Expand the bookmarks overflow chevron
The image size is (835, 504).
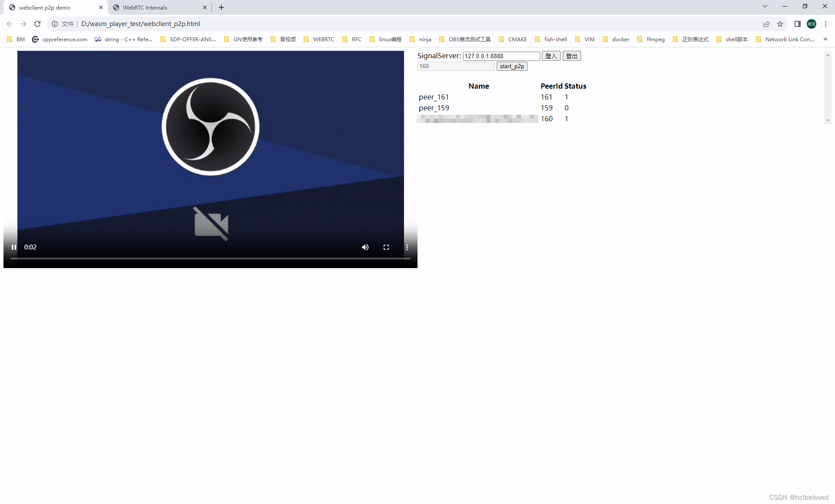[826, 39]
